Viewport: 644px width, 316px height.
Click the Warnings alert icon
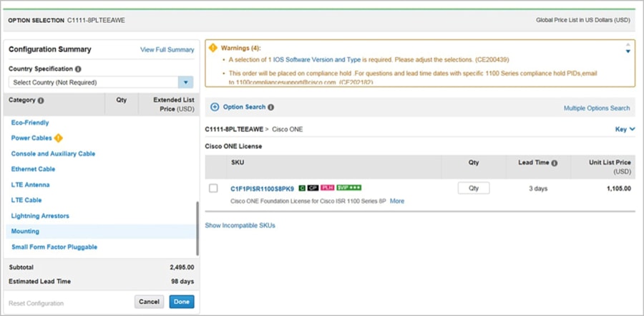213,48
